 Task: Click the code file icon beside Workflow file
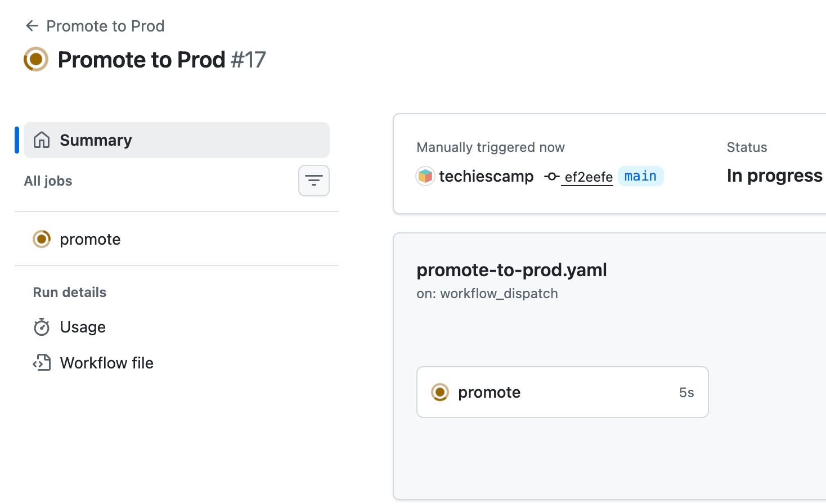coord(41,363)
